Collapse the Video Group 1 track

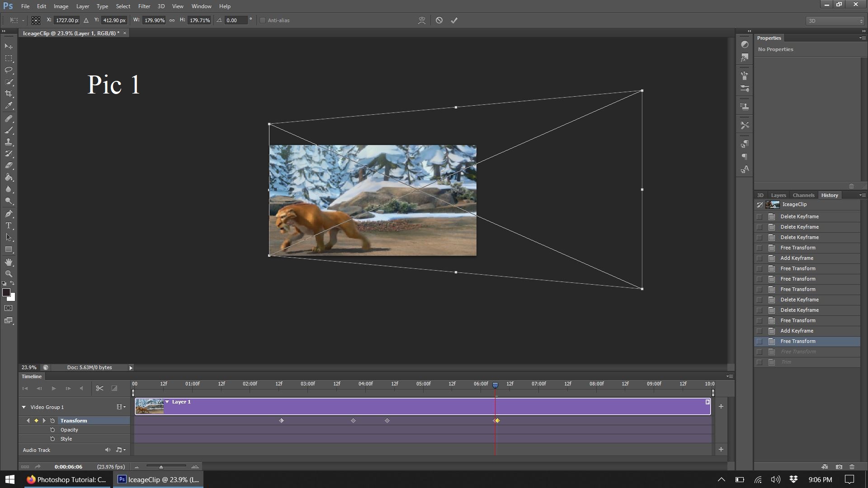pyautogui.click(x=23, y=407)
